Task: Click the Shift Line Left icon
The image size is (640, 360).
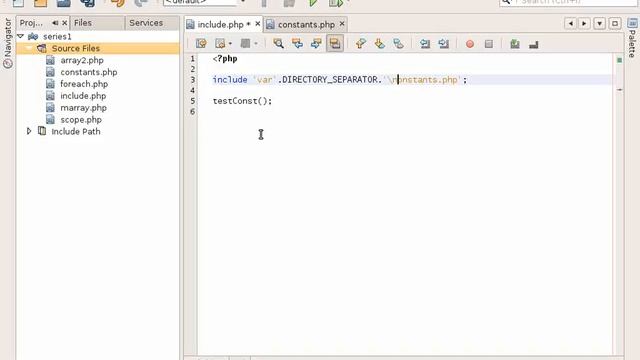Action: point(425,44)
